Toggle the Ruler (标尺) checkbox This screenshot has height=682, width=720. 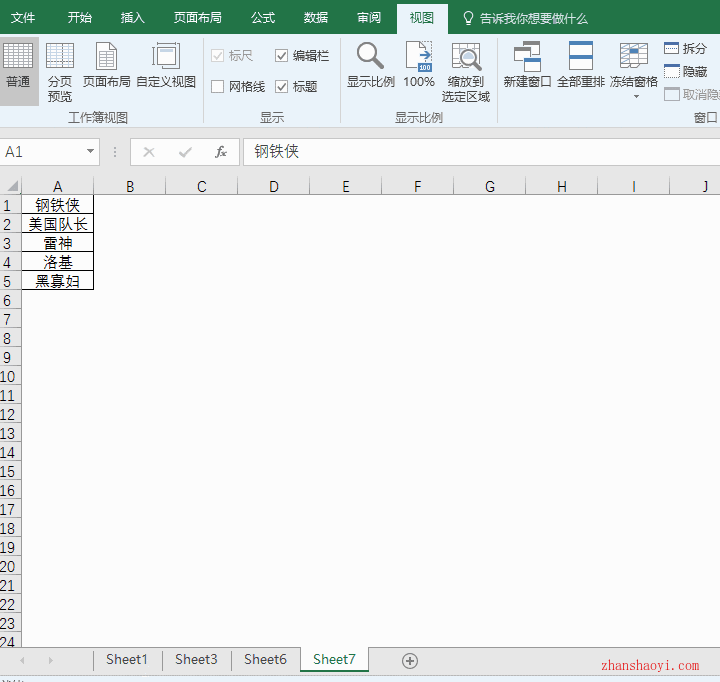click(x=217, y=56)
